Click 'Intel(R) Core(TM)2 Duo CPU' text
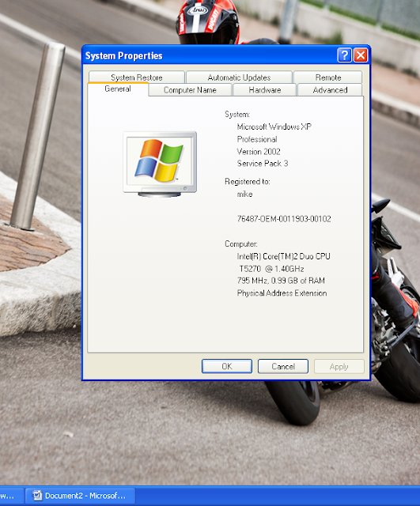This screenshot has width=420, height=506. click(283, 256)
